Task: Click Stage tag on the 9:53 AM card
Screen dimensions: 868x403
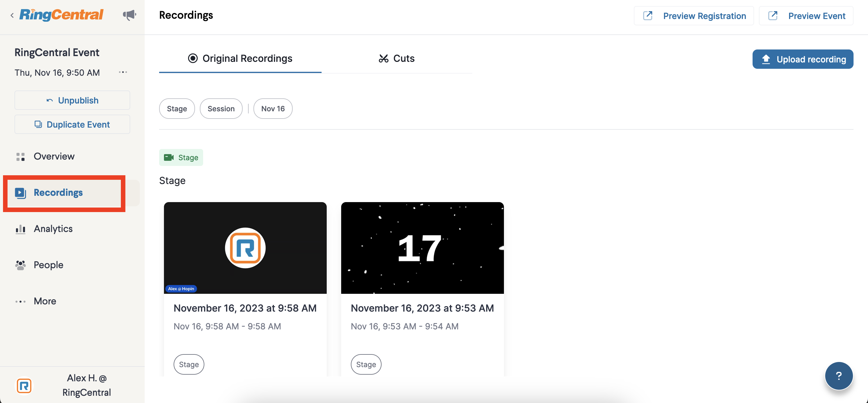Action: click(x=366, y=365)
